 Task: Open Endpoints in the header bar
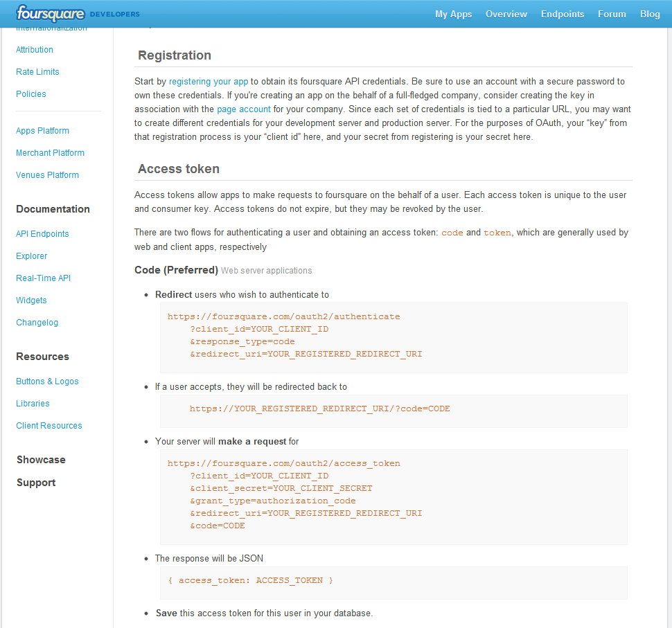562,14
